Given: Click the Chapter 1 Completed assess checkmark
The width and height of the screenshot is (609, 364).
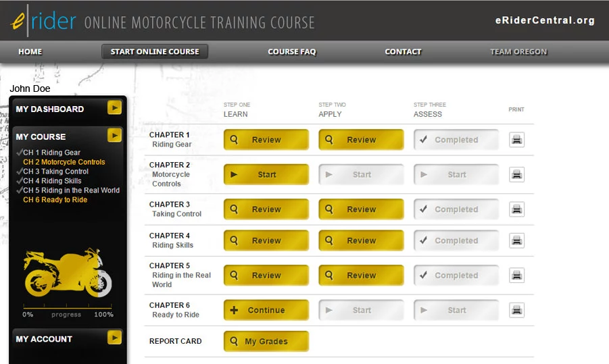Looking at the screenshot, I should click(x=424, y=140).
